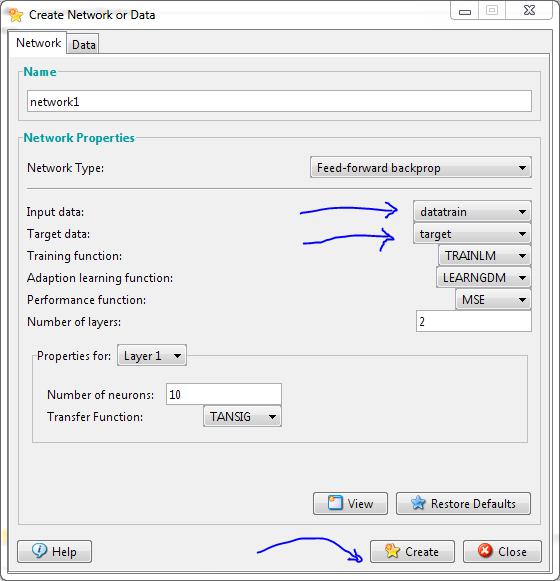This screenshot has width=560, height=581.
Task: Select the Network tab
Action: click(38, 43)
